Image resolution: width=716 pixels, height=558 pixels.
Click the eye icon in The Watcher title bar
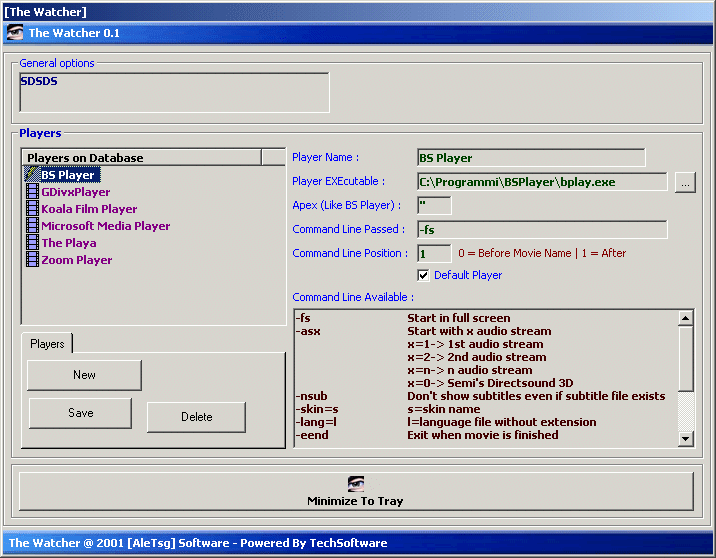click(15, 33)
